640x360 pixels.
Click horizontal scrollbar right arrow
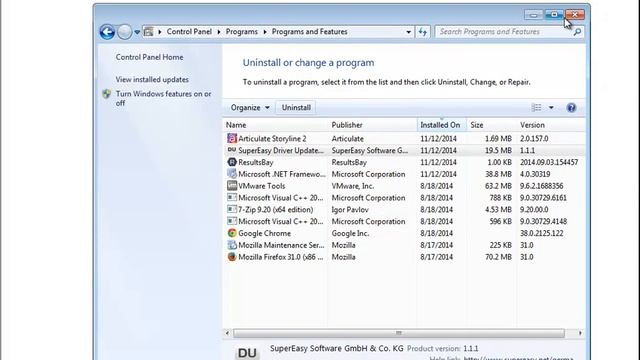580,333
